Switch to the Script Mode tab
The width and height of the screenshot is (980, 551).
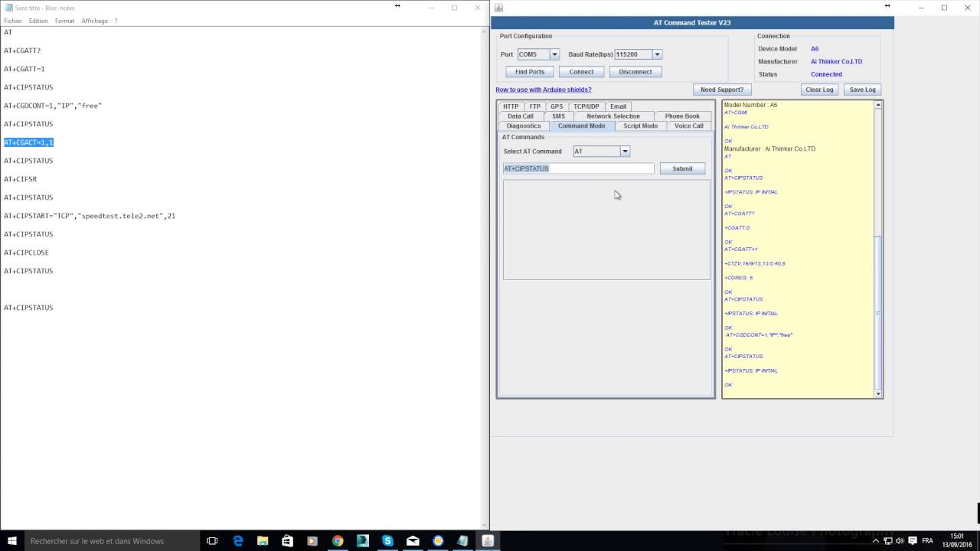[x=641, y=126]
